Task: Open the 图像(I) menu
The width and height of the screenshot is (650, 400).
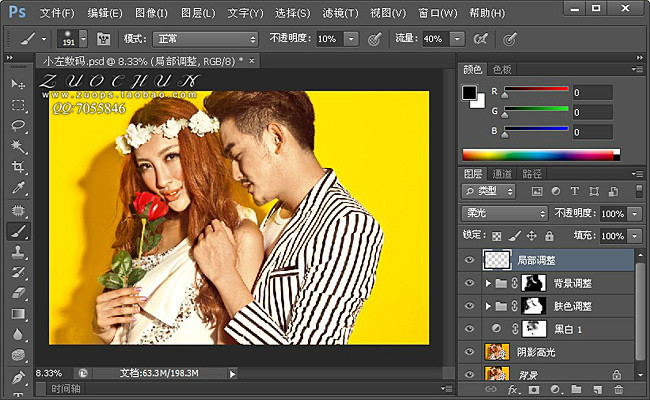Action: point(151,13)
